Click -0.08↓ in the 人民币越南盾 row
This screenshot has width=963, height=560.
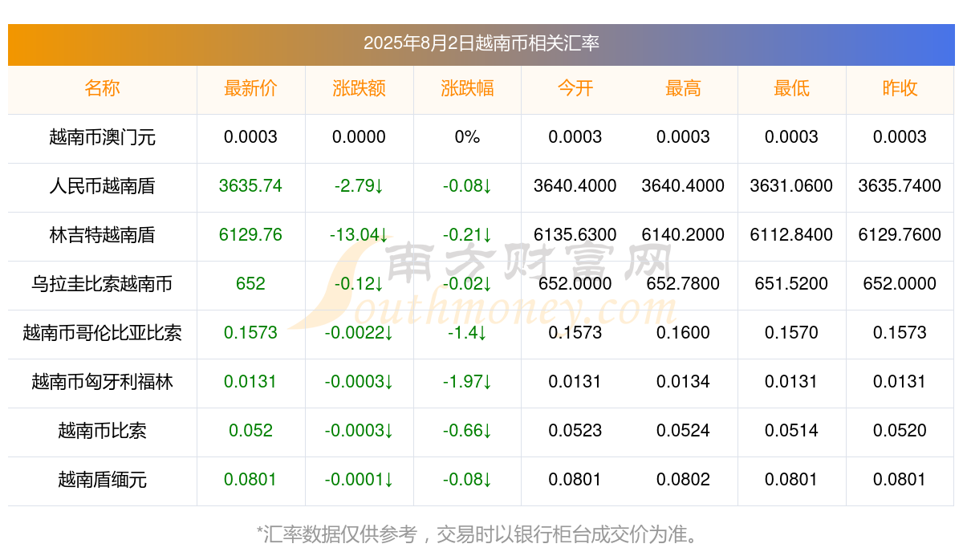[x=467, y=186]
